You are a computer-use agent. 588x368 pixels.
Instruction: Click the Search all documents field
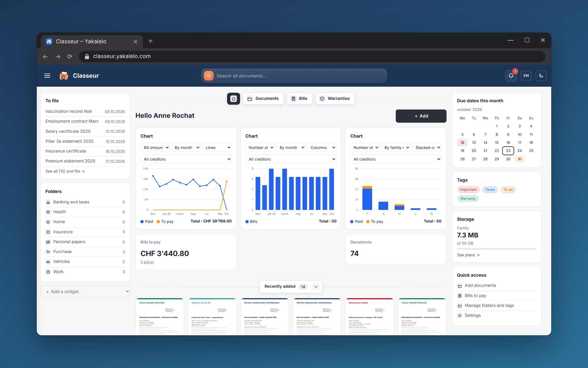point(294,76)
